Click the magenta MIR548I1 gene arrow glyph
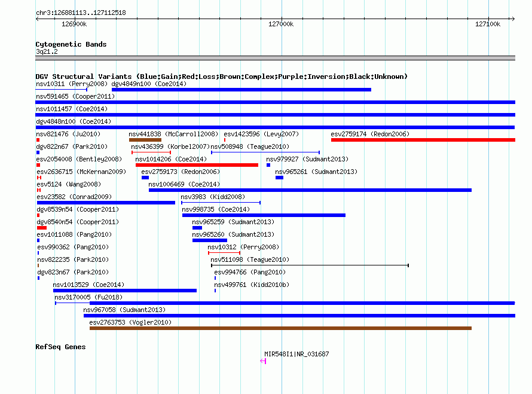The image size is (532, 394). click(x=263, y=361)
